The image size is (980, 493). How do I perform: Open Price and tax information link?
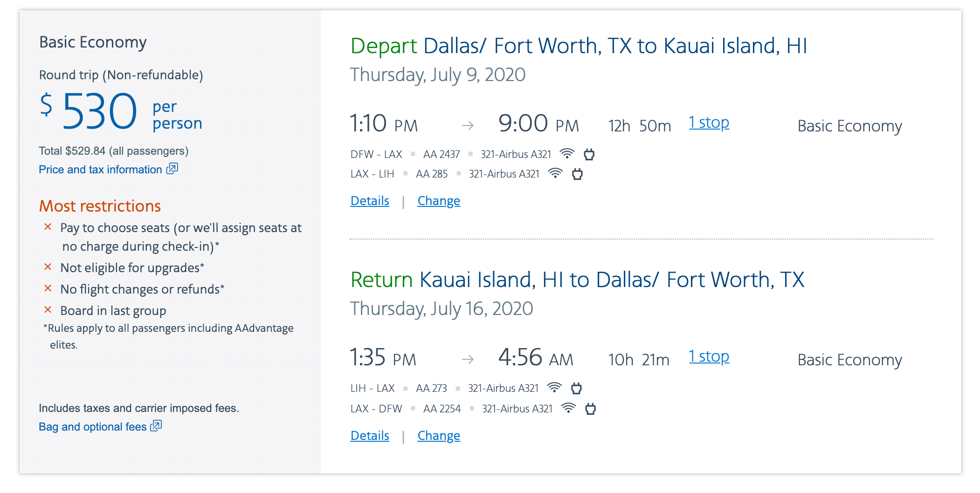[x=100, y=170]
